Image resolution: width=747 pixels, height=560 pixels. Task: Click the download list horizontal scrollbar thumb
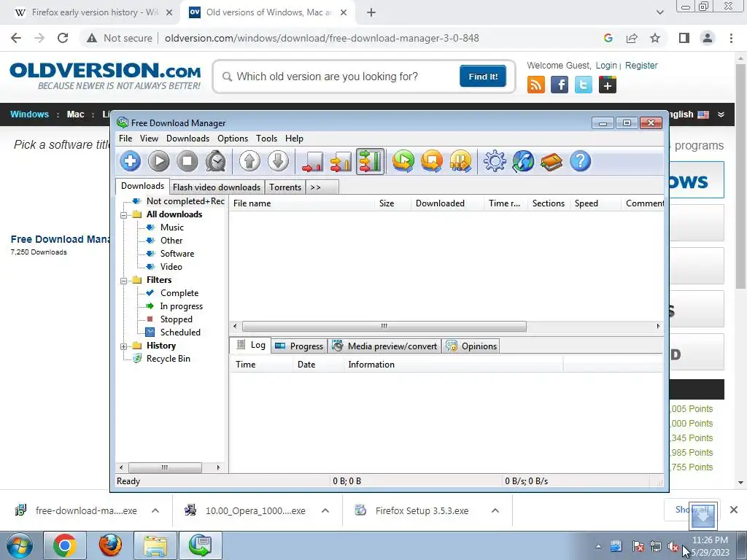tap(384, 326)
